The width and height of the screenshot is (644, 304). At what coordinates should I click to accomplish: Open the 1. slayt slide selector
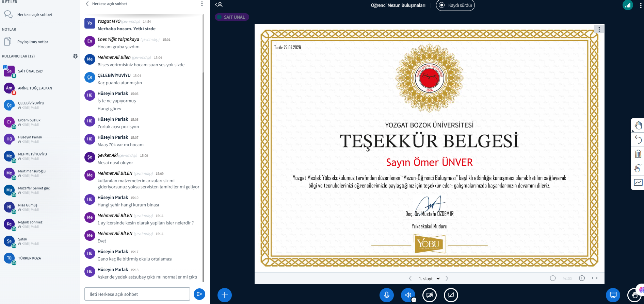429,278
